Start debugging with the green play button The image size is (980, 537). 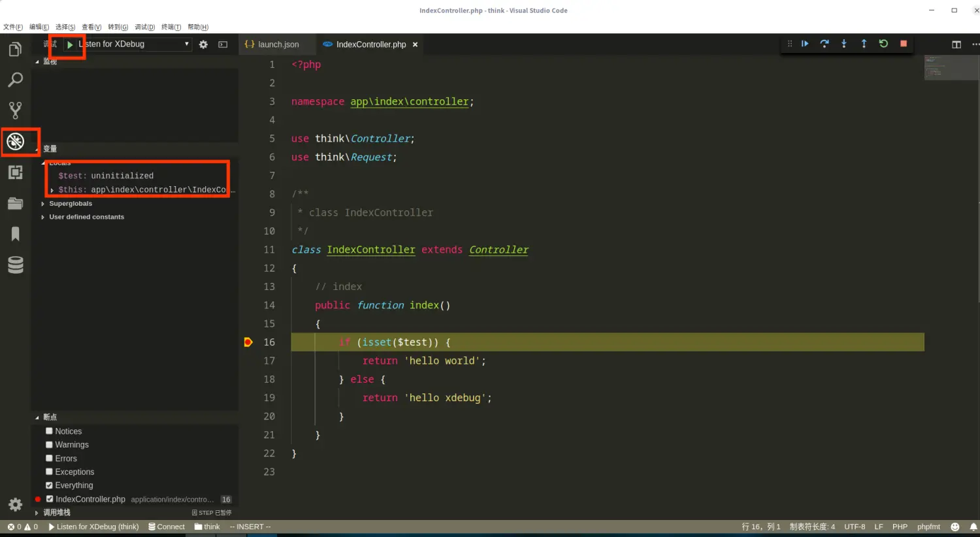click(x=70, y=44)
